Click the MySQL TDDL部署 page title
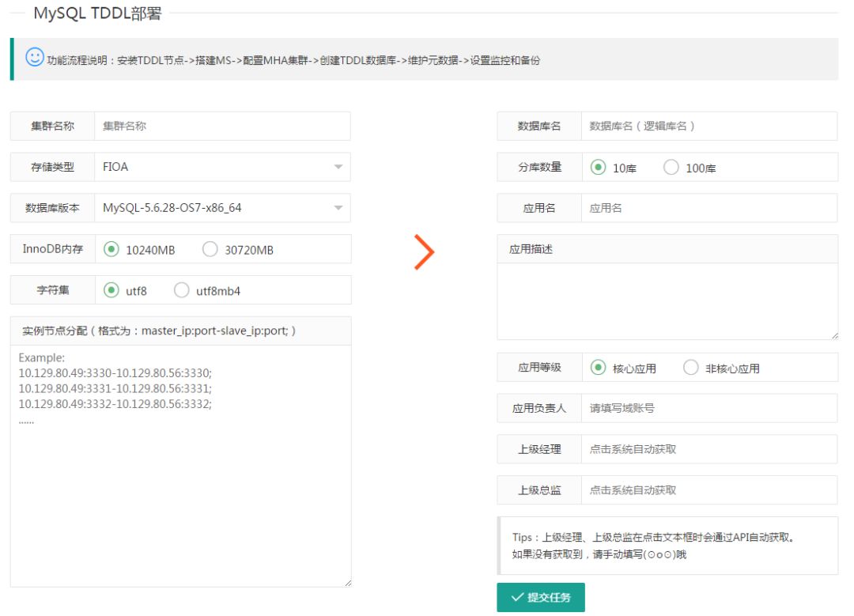Viewport: 854px width, 616px height. (97, 13)
